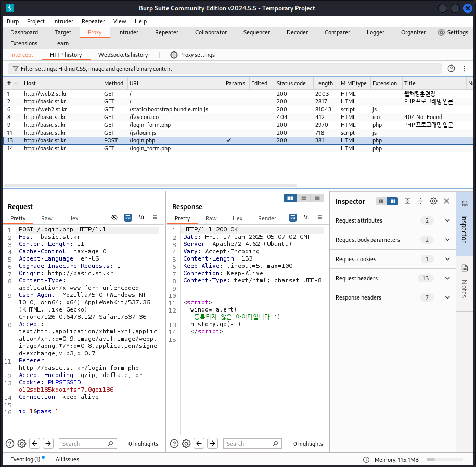Open the main Settings gear in tab bar
476x467 pixels.
pyautogui.click(x=441, y=32)
